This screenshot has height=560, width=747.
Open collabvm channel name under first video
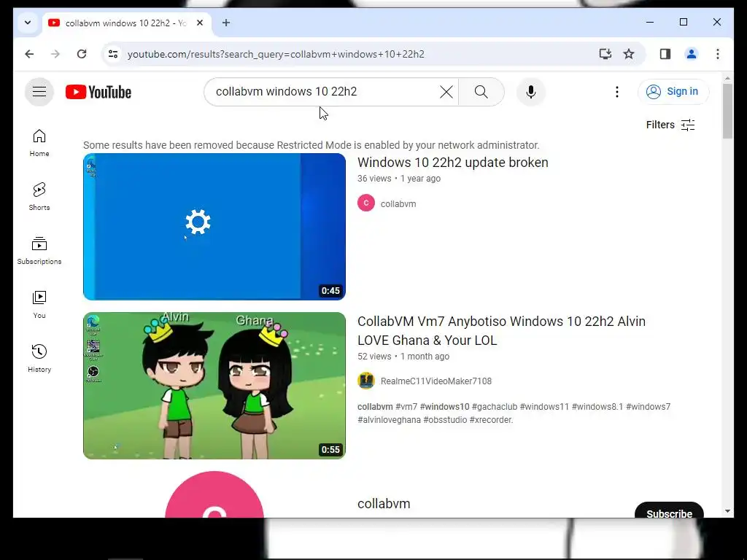(398, 204)
